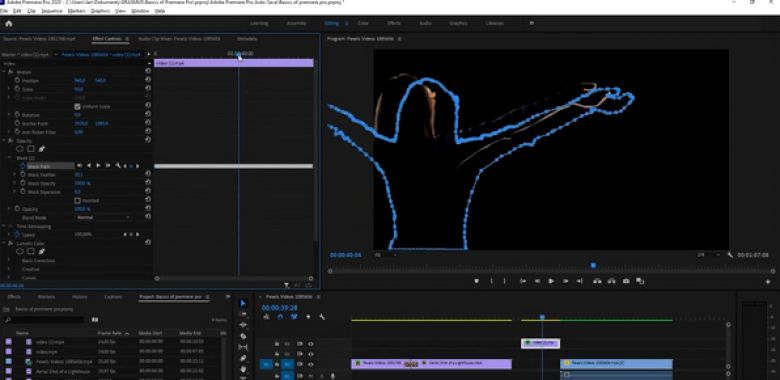Choose the Hand tool
Screen dimensions: 780x380
click(243, 369)
